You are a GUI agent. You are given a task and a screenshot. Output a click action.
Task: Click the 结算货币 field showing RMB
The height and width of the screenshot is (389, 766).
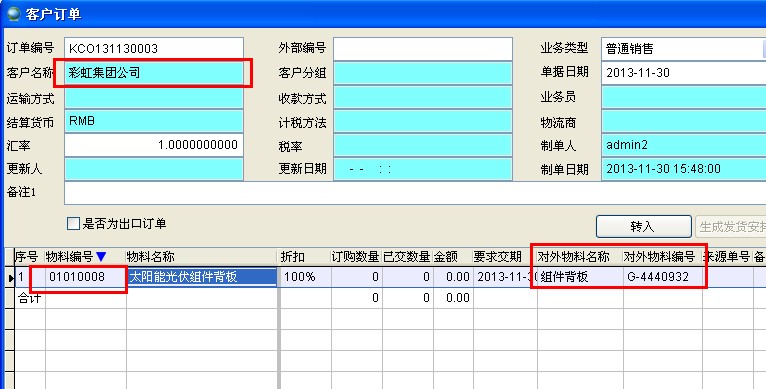click(x=154, y=121)
